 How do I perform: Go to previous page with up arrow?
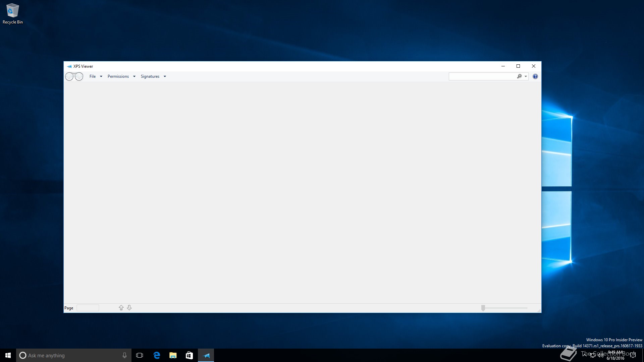(x=121, y=308)
